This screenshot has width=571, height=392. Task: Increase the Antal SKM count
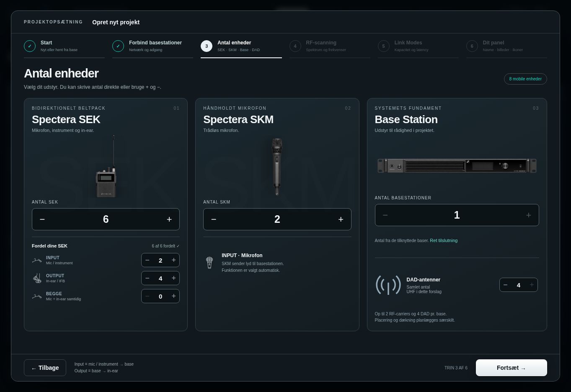341,219
